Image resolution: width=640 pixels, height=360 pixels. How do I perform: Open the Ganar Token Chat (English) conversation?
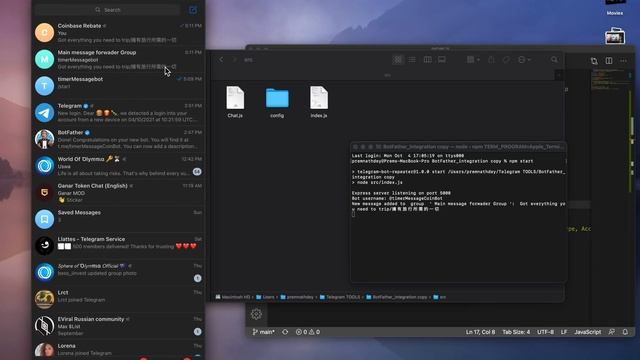click(118, 193)
